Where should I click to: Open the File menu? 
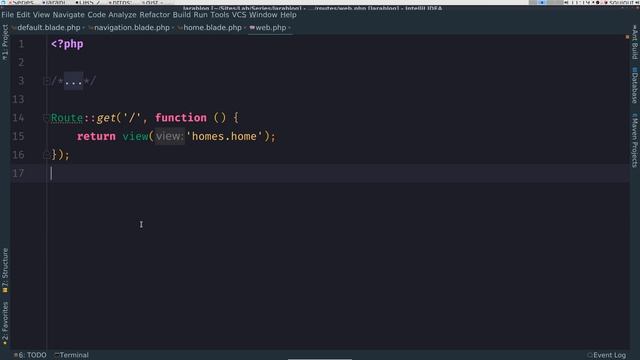7,15
